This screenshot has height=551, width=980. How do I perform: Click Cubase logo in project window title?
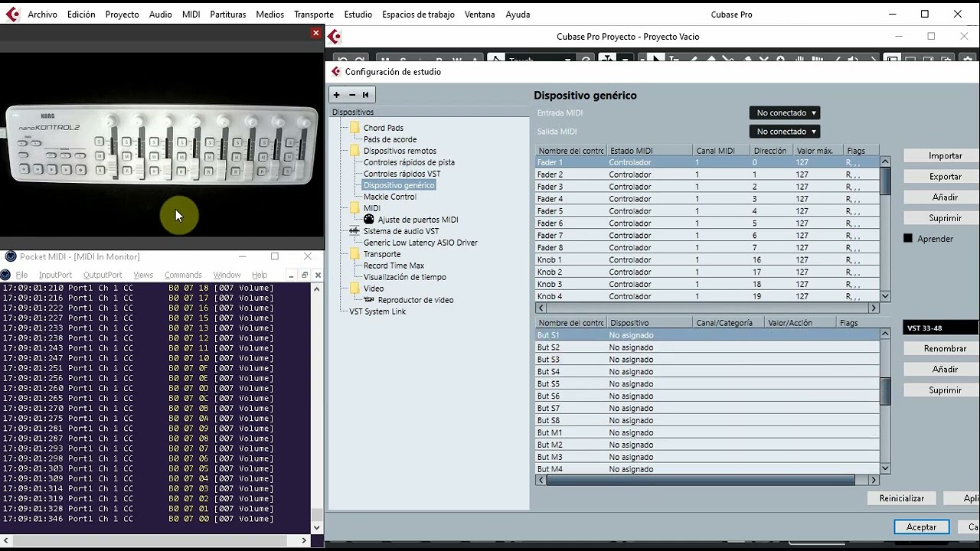334,36
